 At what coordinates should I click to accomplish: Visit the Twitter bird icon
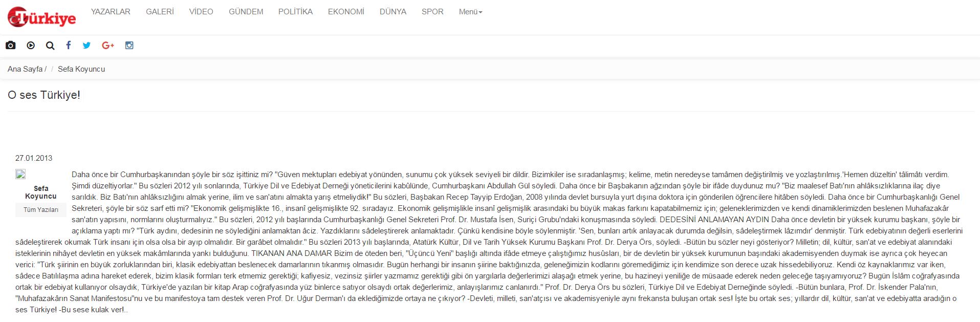pos(86,46)
